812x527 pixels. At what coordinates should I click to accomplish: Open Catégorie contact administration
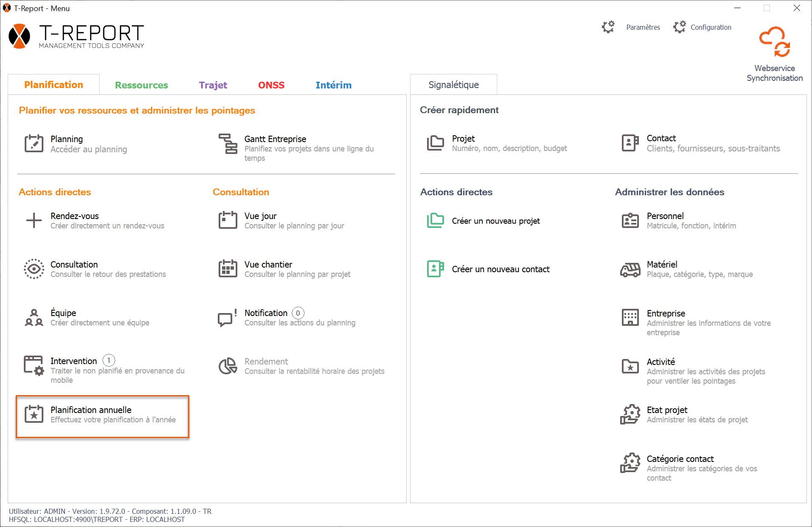click(680, 459)
